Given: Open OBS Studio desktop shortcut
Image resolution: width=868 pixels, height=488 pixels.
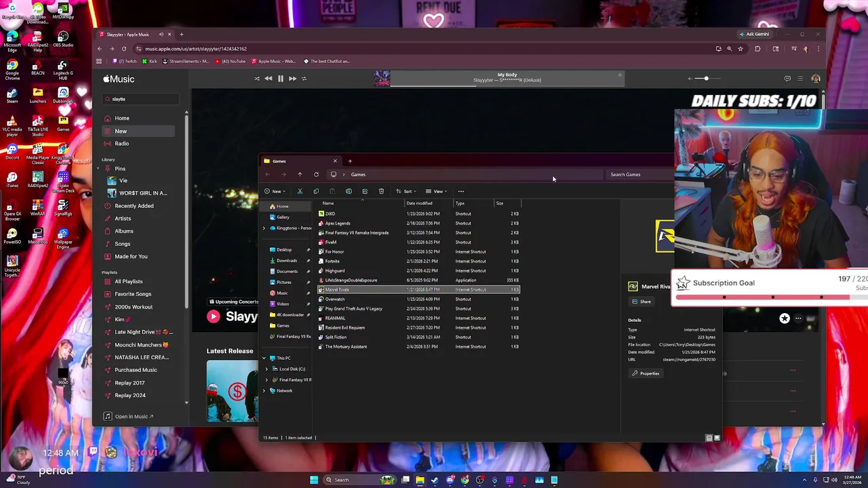Looking at the screenshot, I should 63,38.
